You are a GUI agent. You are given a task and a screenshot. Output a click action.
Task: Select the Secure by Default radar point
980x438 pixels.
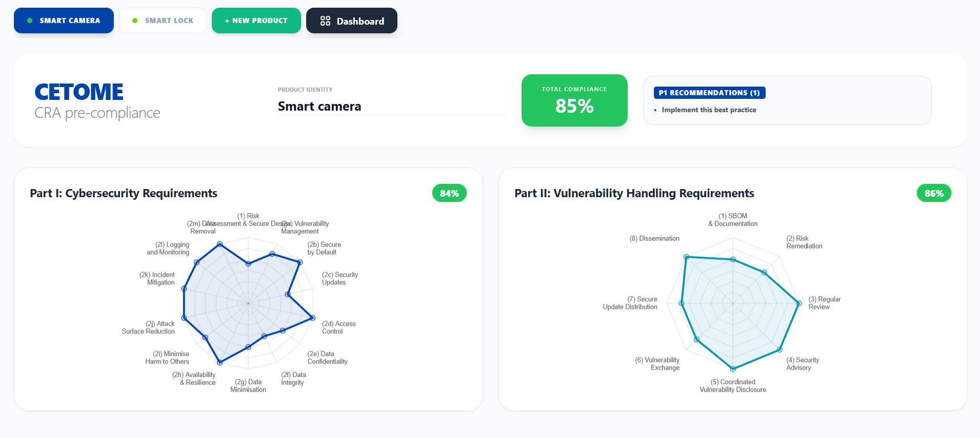click(x=300, y=262)
